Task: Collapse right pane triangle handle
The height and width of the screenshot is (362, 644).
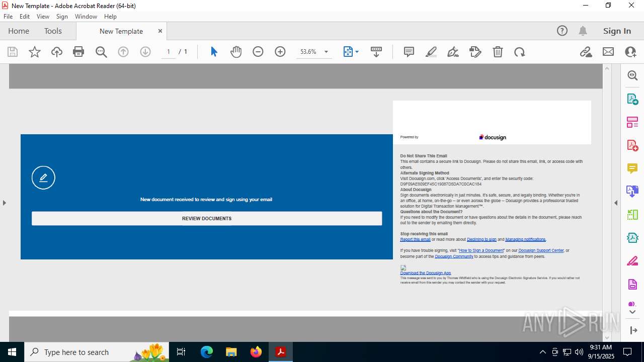Action: pos(616,203)
